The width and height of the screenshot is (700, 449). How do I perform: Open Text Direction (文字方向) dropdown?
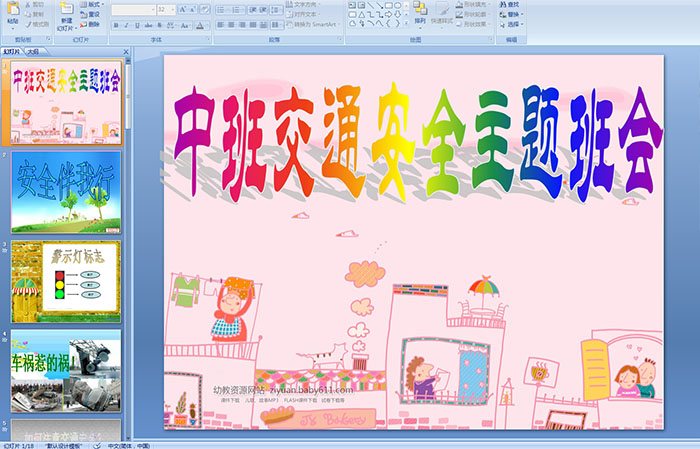(303, 4)
